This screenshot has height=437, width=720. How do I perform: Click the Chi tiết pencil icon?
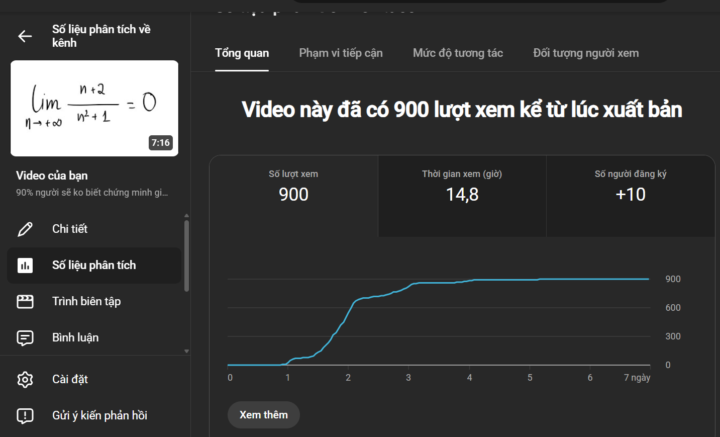point(25,229)
